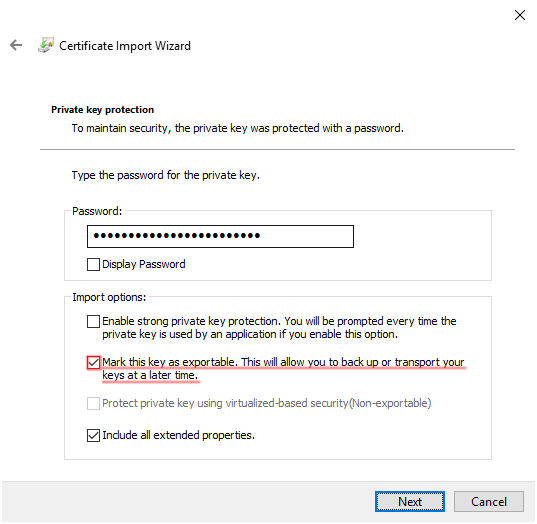Image resolution: width=537 pixels, height=524 pixels.
Task: Click the Include all extended properties label text
Action: [178, 435]
